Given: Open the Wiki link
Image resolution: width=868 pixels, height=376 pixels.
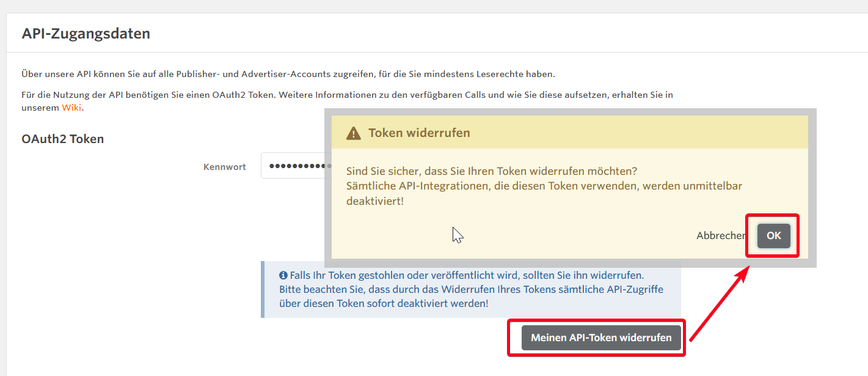Looking at the screenshot, I should pyautogui.click(x=71, y=108).
